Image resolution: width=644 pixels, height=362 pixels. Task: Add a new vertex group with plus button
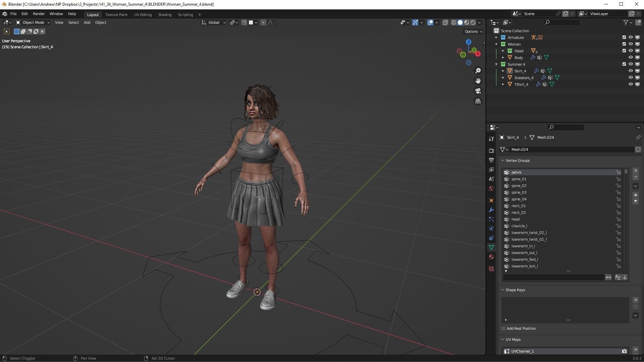tap(636, 171)
